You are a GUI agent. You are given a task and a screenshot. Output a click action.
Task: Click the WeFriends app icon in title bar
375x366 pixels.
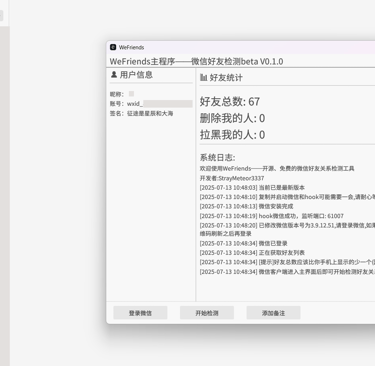[113, 47]
